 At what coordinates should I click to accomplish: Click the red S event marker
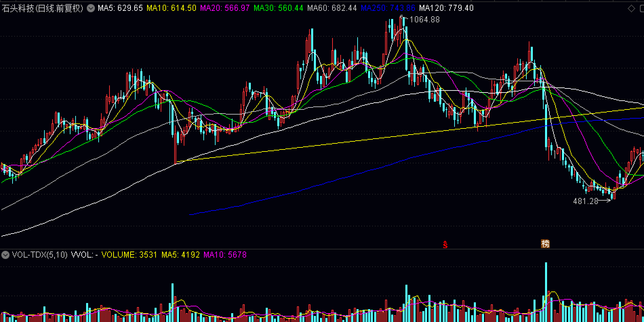[445, 244]
